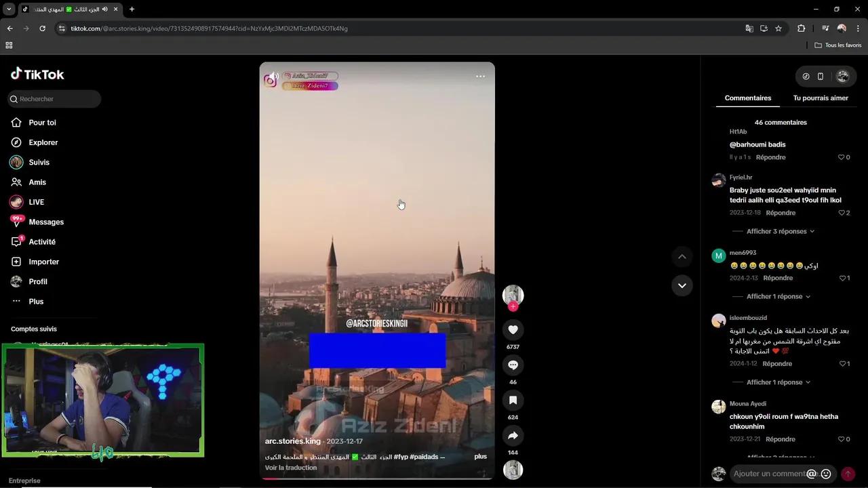Open Amis page
This screenshot has height=488, width=868.
click(x=28, y=182)
